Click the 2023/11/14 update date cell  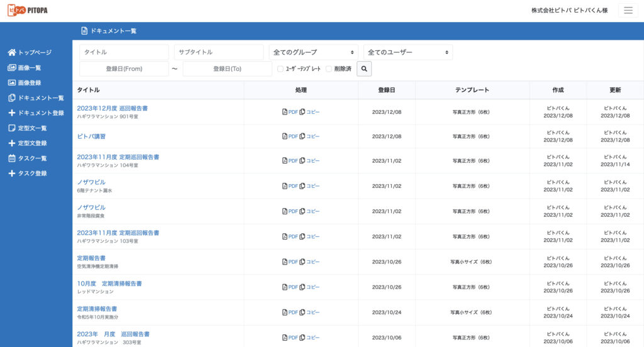(x=615, y=164)
